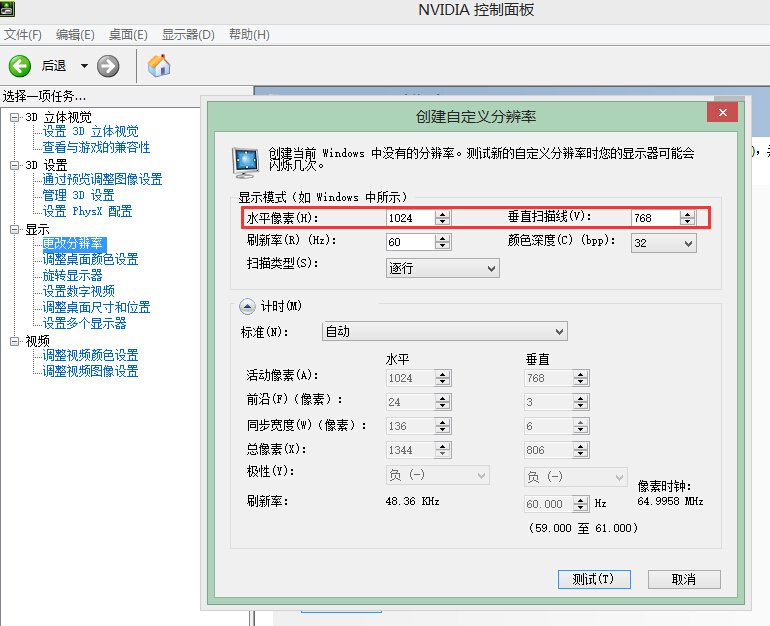
Task: Click the 48.36 KHz refresh value
Action: [412, 501]
